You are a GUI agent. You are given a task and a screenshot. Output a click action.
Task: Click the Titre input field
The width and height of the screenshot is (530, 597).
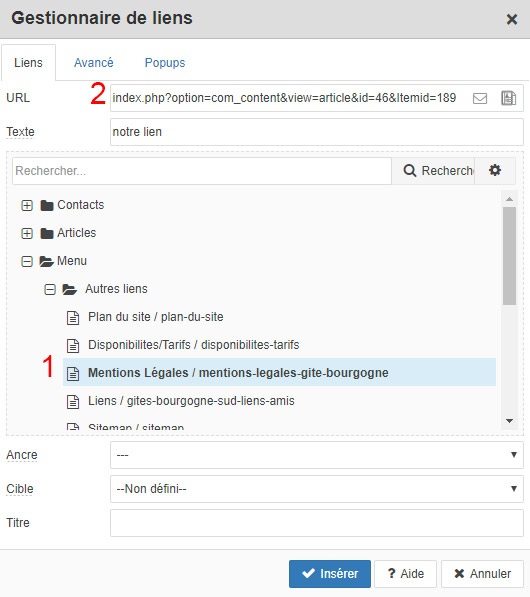pos(317,523)
